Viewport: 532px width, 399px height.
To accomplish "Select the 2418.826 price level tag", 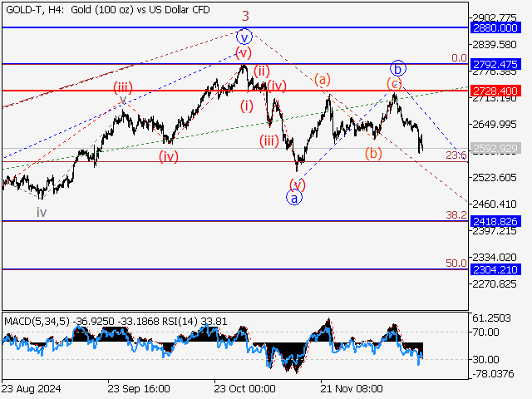I will pyautogui.click(x=495, y=221).
